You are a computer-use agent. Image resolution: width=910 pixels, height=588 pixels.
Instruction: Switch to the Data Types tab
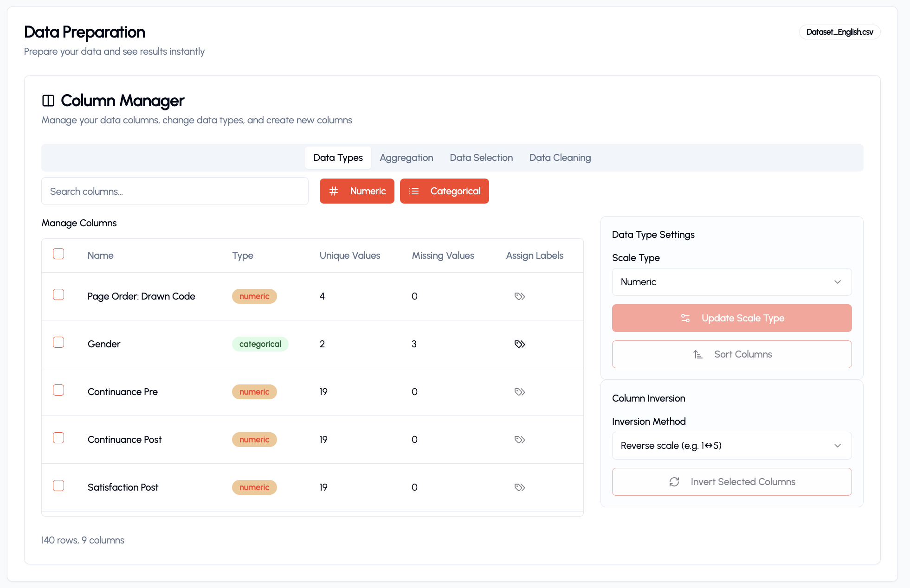[x=338, y=158]
